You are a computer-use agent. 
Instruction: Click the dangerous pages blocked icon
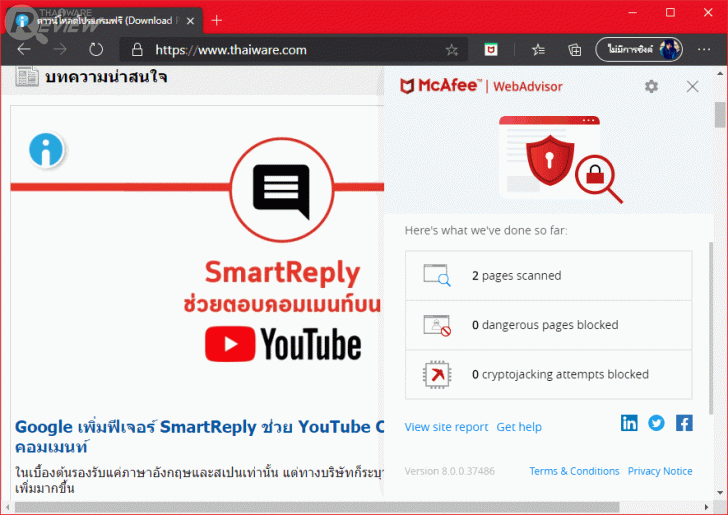pos(437,325)
